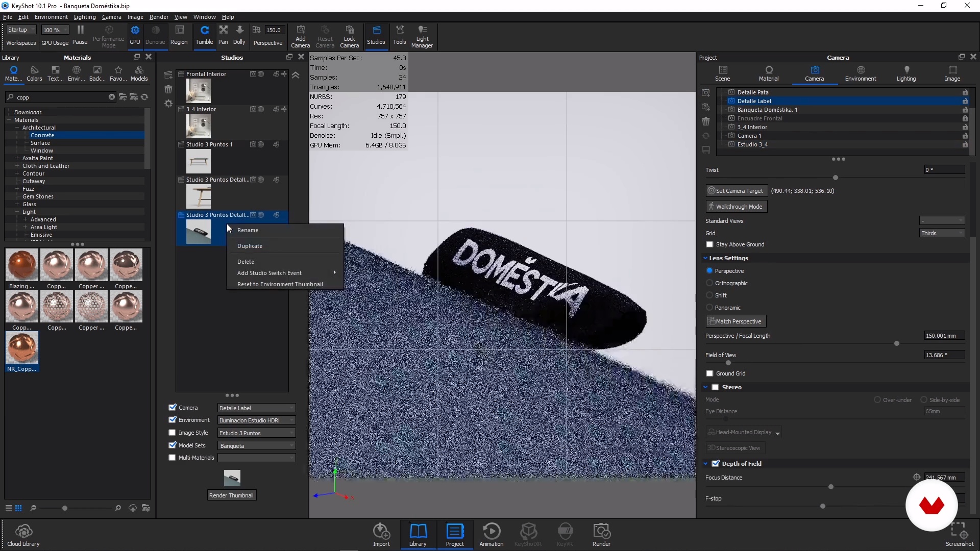Toggle the Camera checkbox in Studios
The image size is (980, 551).
[x=173, y=407]
